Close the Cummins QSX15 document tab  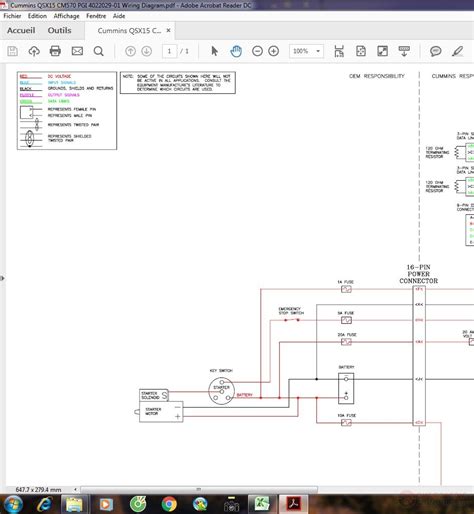coord(169,30)
